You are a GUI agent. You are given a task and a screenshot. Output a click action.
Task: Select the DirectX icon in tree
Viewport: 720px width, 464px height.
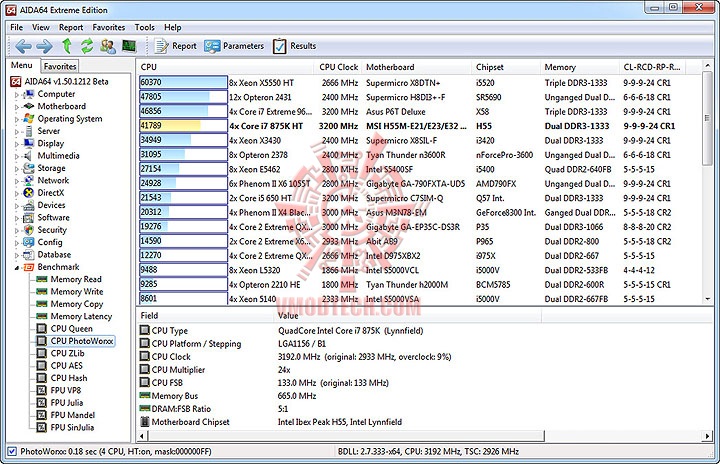click(x=28, y=193)
